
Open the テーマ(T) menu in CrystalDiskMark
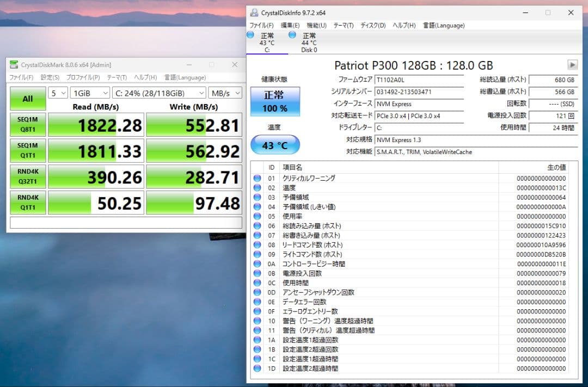(x=115, y=77)
